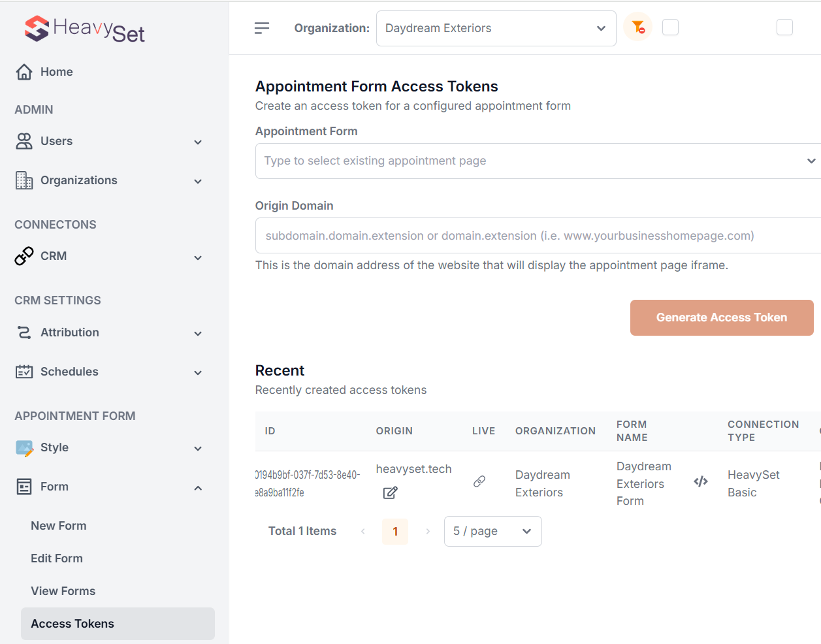Select View Forms in the sidebar
821x644 pixels.
click(x=63, y=591)
